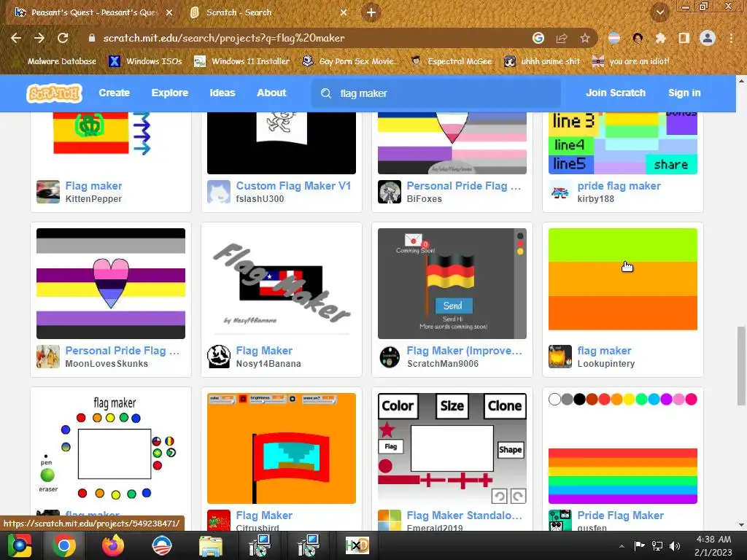Click the volume icon in system tray
The width and height of the screenshot is (747, 560).
point(675,545)
